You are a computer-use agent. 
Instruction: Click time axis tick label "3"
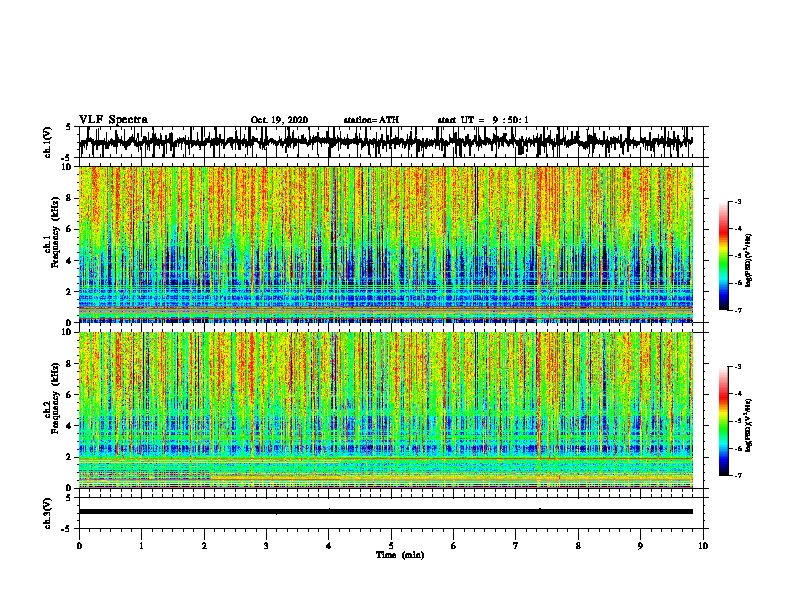pyautogui.click(x=266, y=546)
